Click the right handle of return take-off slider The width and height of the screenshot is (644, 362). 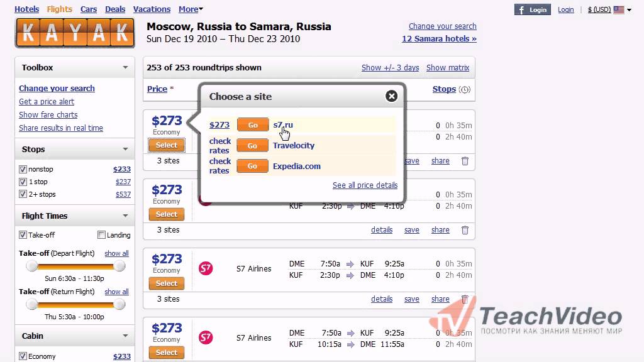119,304
